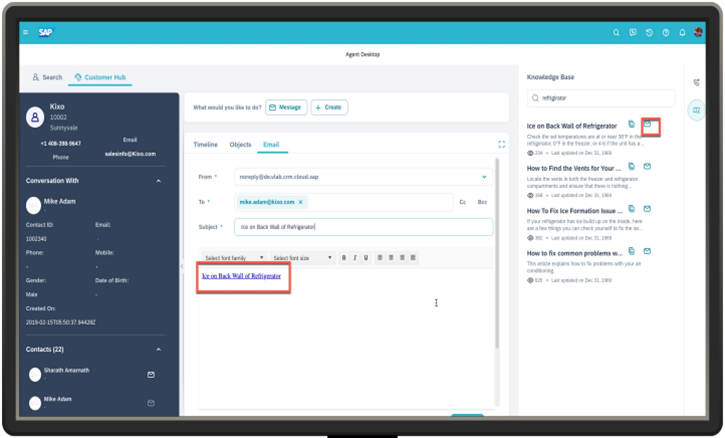The width and height of the screenshot is (725, 438).
Task: Open 'How to fix common problems w...' article
Action: click(x=575, y=253)
